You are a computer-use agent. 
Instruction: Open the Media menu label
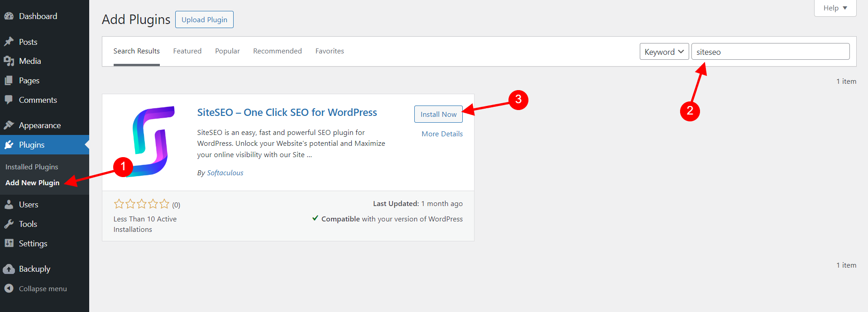click(x=30, y=61)
